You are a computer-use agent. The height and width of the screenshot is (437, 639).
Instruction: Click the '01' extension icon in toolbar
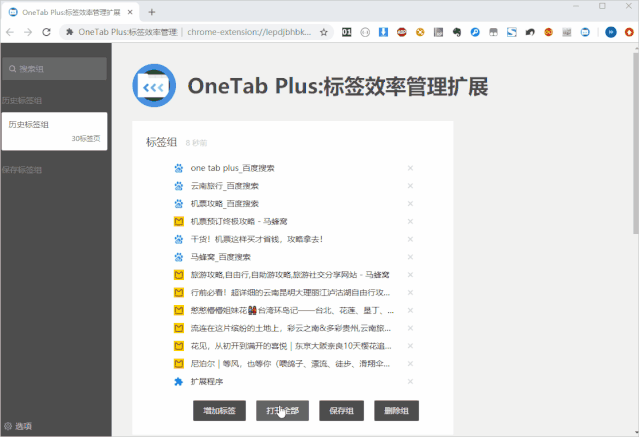coord(346,32)
